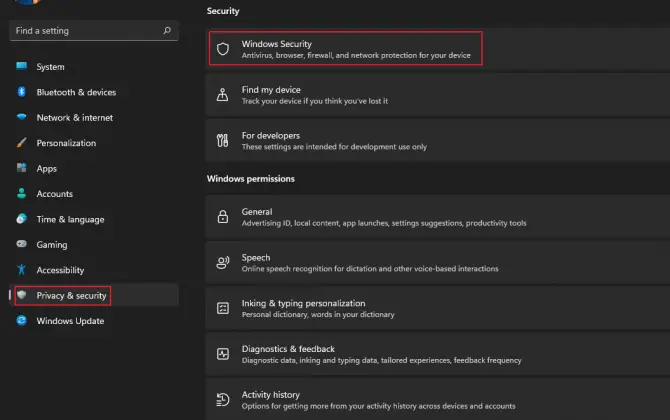
Task: Select Gaming in the sidebar
Action: tap(94, 244)
